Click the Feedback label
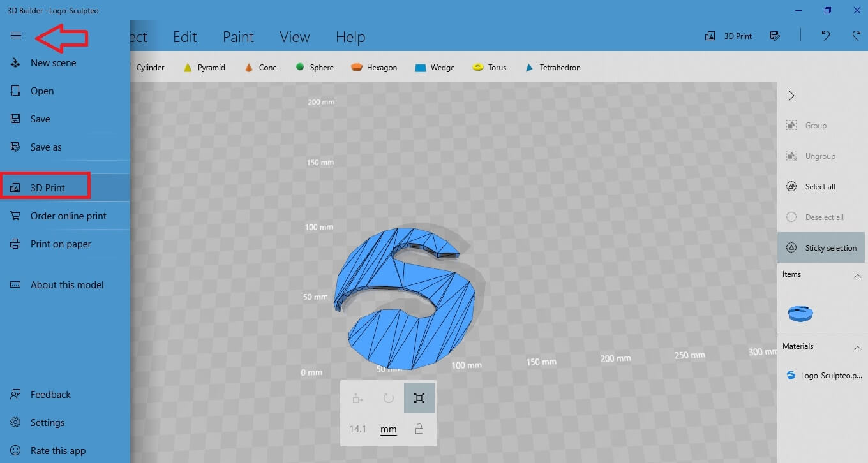 pyautogui.click(x=50, y=395)
